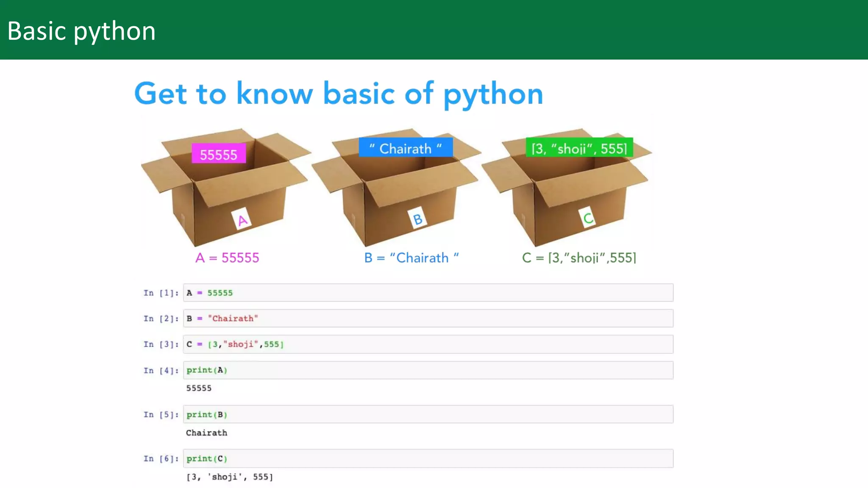868x488 pixels.
Task: Select the cell C = [3,"shoji",555]
Action: click(428, 344)
